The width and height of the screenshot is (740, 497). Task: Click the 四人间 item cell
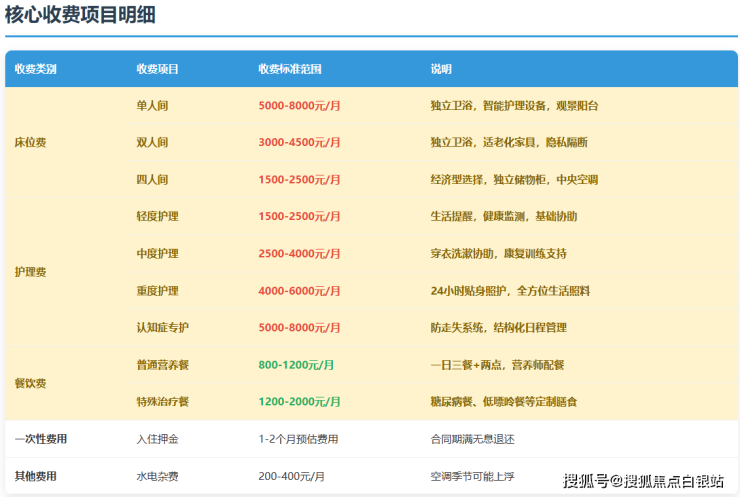pyautogui.click(x=152, y=180)
